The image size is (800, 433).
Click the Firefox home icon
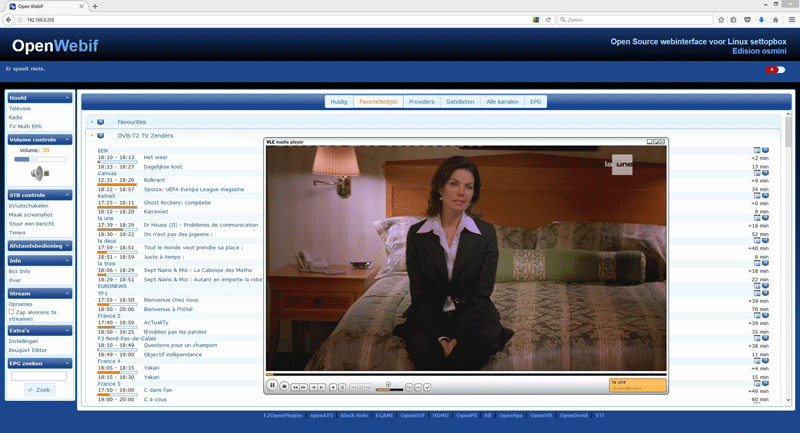[x=775, y=20]
